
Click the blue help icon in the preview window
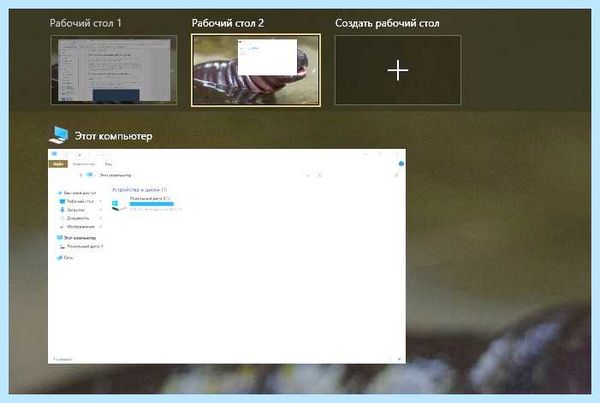tap(401, 164)
